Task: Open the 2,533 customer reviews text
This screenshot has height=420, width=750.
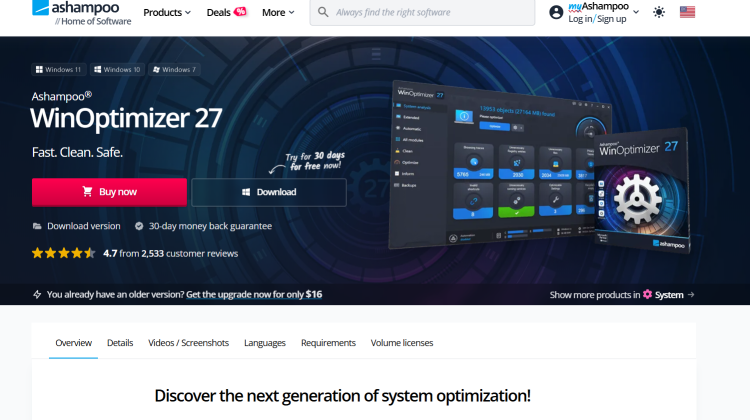Action: 189,254
